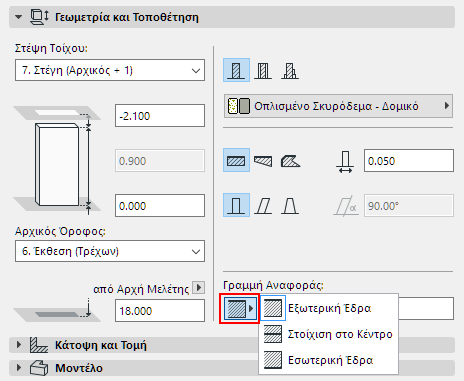
Task: Select the vertical wall profile icon
Action: pos(236,205)
